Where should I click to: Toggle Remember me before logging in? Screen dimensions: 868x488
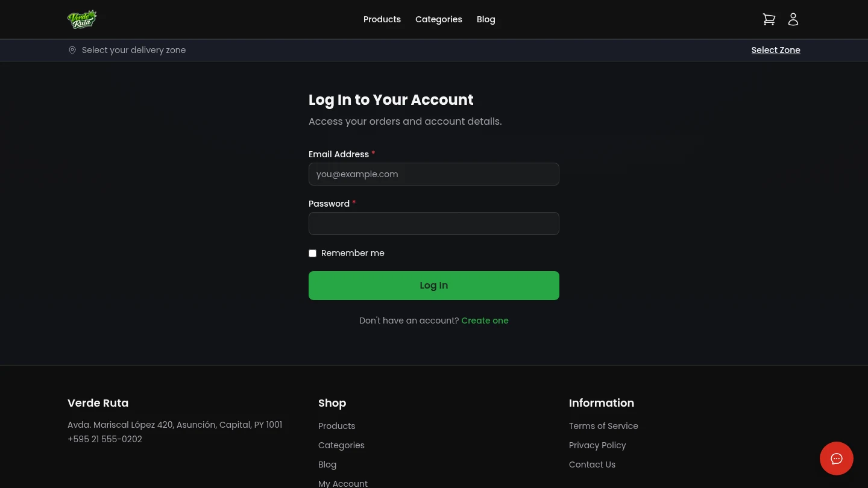[312, 253]
